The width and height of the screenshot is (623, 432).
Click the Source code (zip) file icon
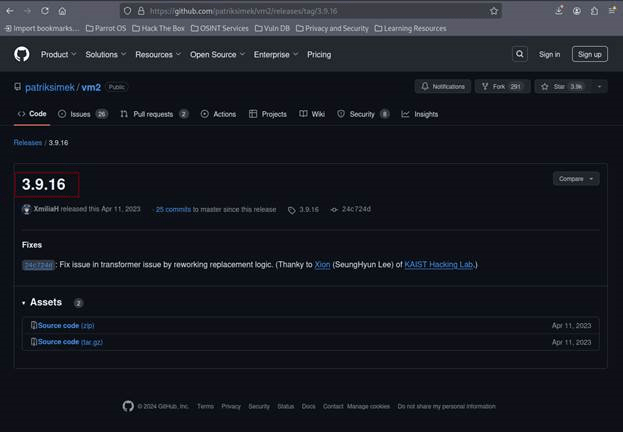pos(34,325)
